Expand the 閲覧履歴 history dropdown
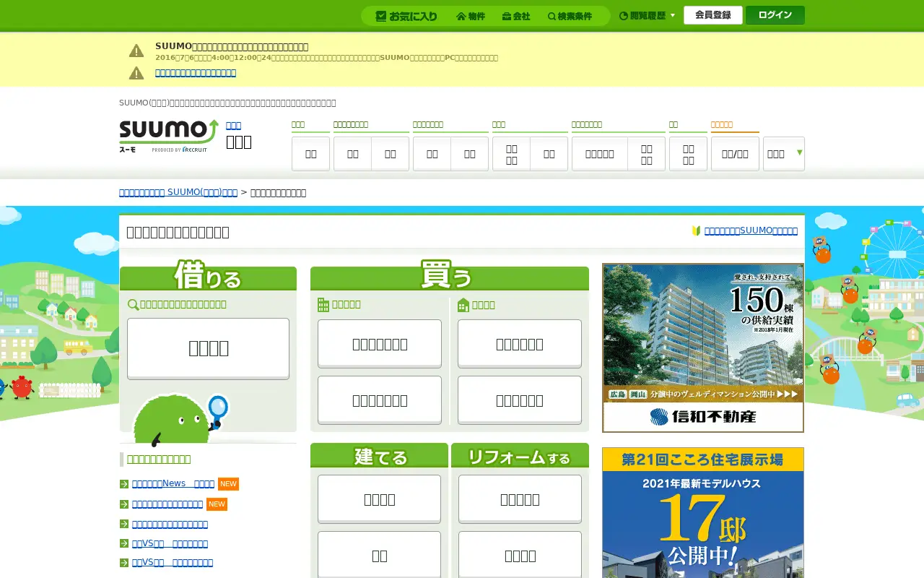This screenshot has width=924, height=578. tap(648, 15)
